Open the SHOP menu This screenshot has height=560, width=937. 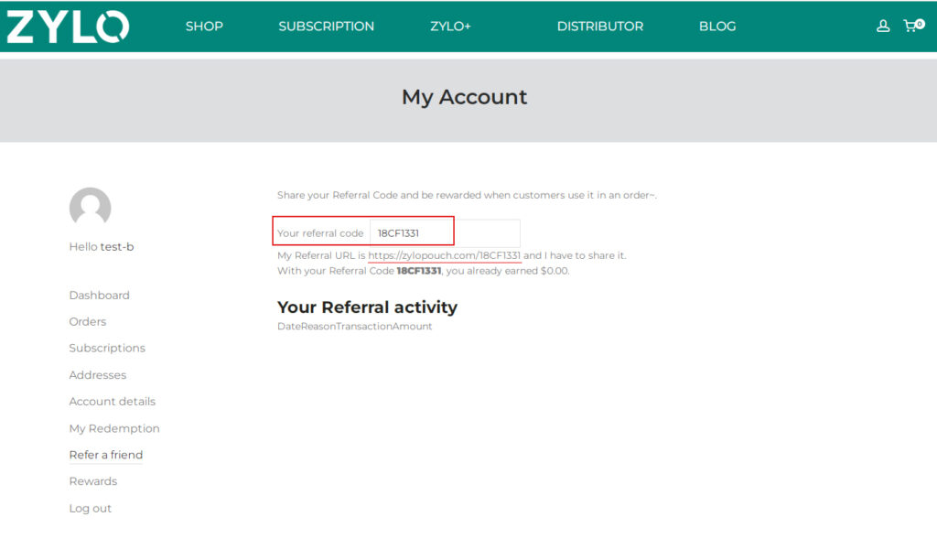[204, 27]
